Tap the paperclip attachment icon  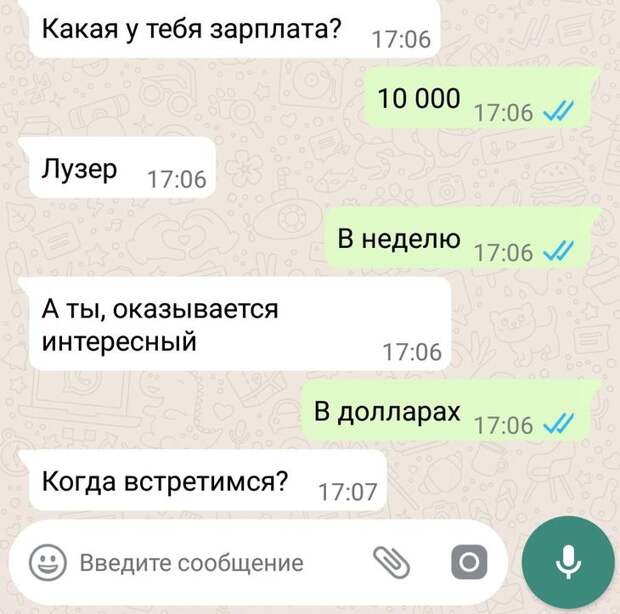point(391,562)
